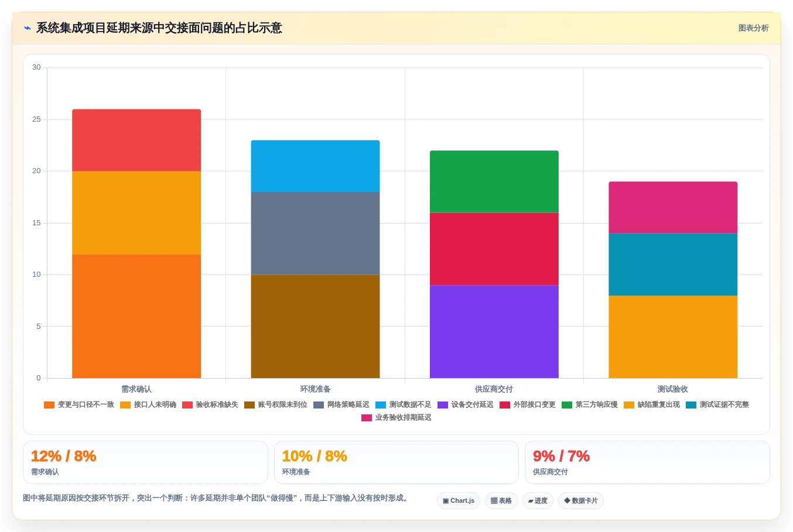793x532 pixels.
Task: Hide the 测试数据不足 legend series
Action: click(x=404, y=405)
